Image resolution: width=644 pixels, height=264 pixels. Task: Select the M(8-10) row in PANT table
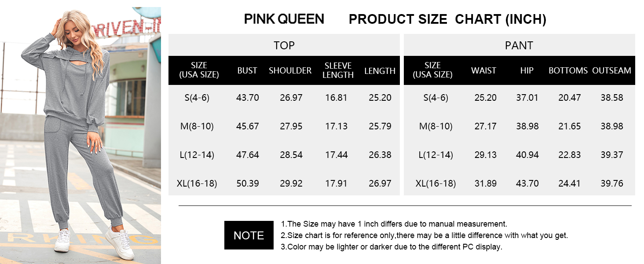(435, 126)
